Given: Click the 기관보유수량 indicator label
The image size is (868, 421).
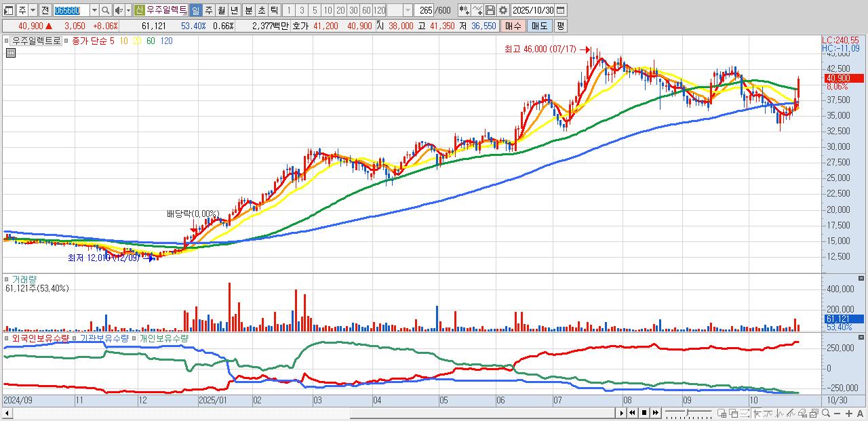Looking at the screenshot, I should tap(104, 338).
